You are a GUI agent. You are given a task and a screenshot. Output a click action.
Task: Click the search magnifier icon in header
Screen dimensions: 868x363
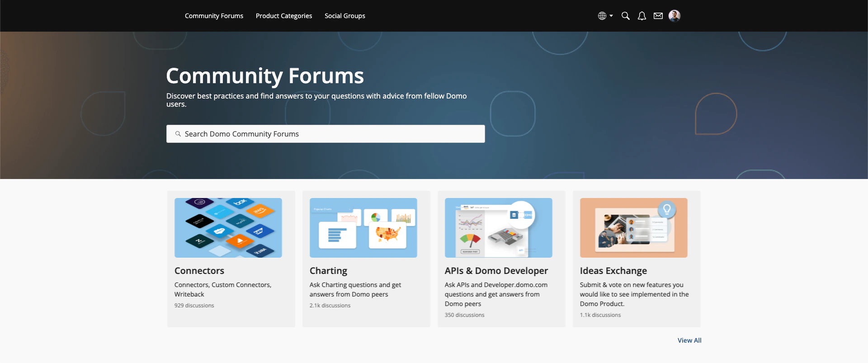tap(626, 16)
